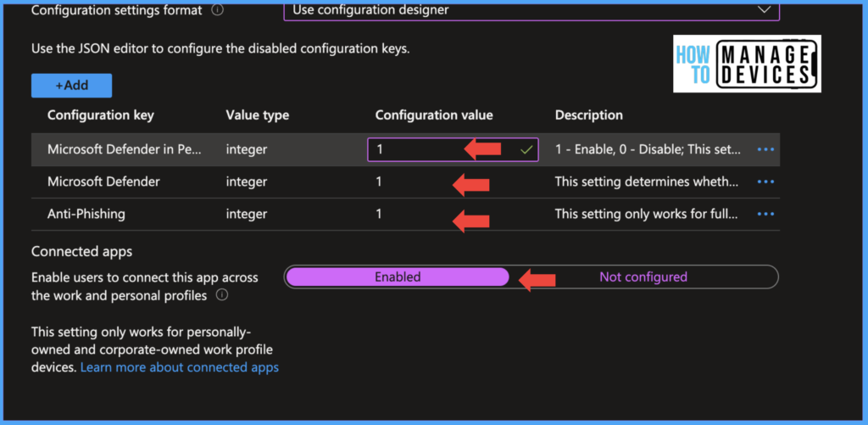Click the Connected apps heading
This screenshot has width=868, height=425.
[82, 252]
